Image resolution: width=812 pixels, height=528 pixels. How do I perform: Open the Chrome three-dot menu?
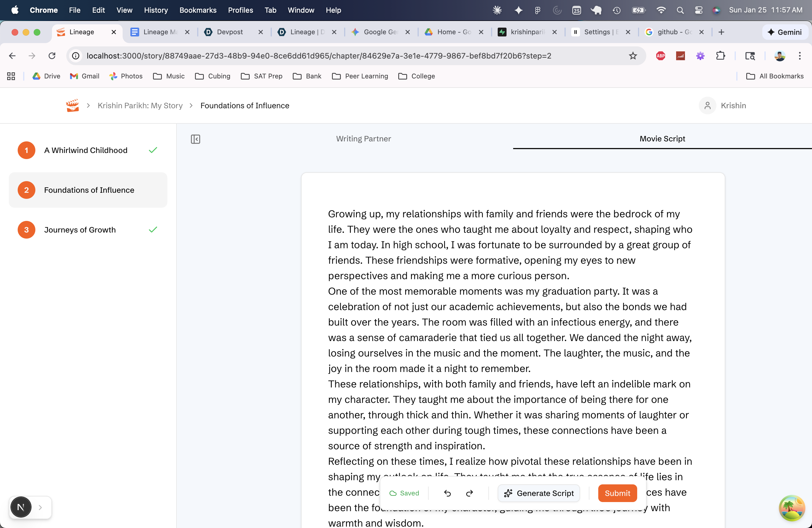(x=799, y=56)
